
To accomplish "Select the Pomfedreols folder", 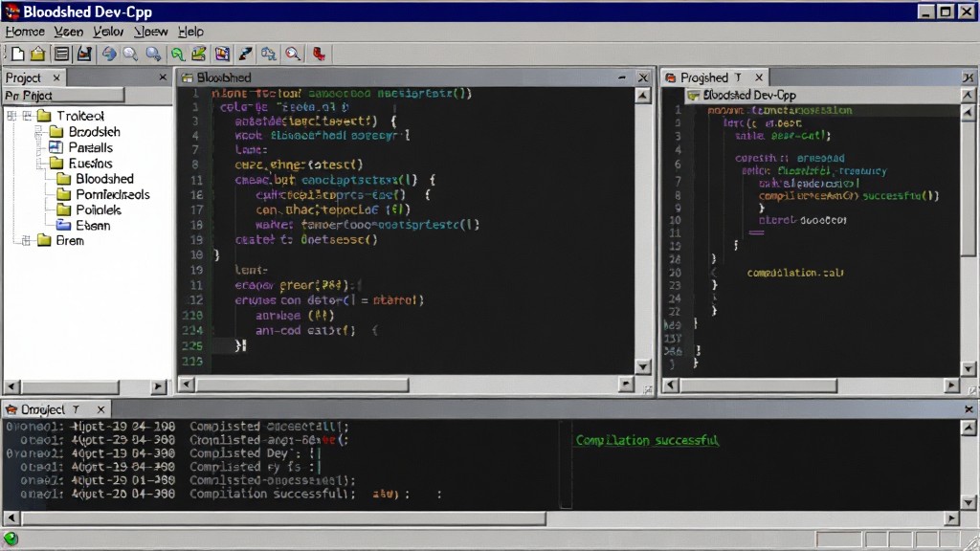I will coord(113,194).
